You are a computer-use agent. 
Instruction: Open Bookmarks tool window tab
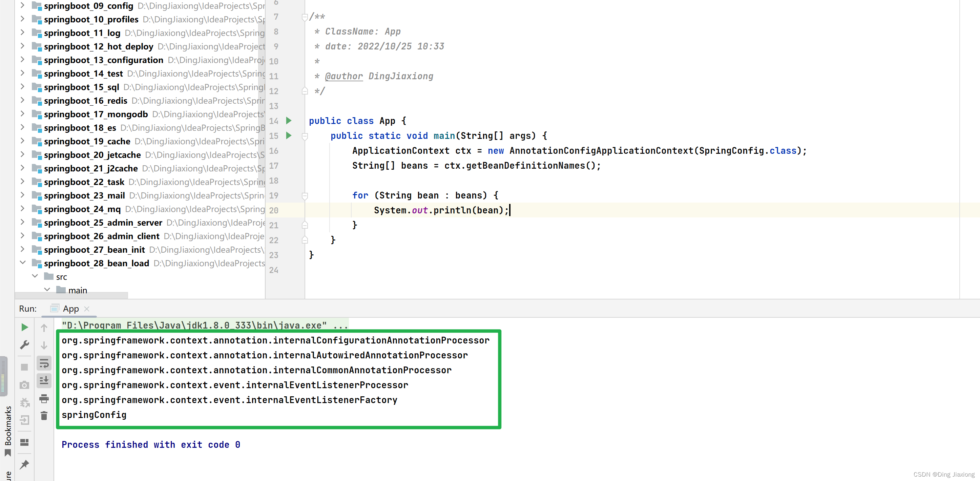pos(7,431)
